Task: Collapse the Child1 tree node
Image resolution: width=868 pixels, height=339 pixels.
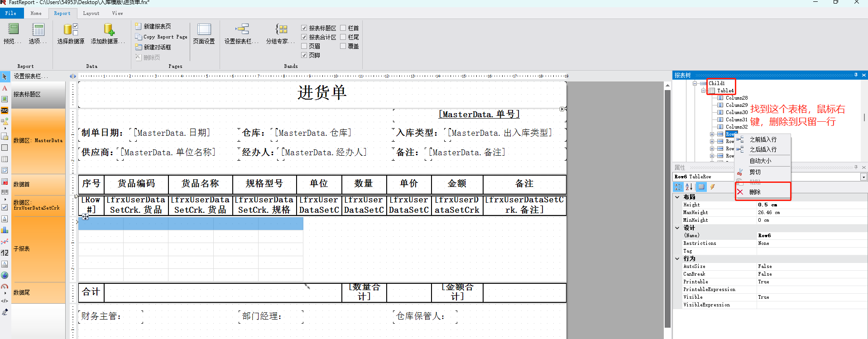Action: click(695, 83)
